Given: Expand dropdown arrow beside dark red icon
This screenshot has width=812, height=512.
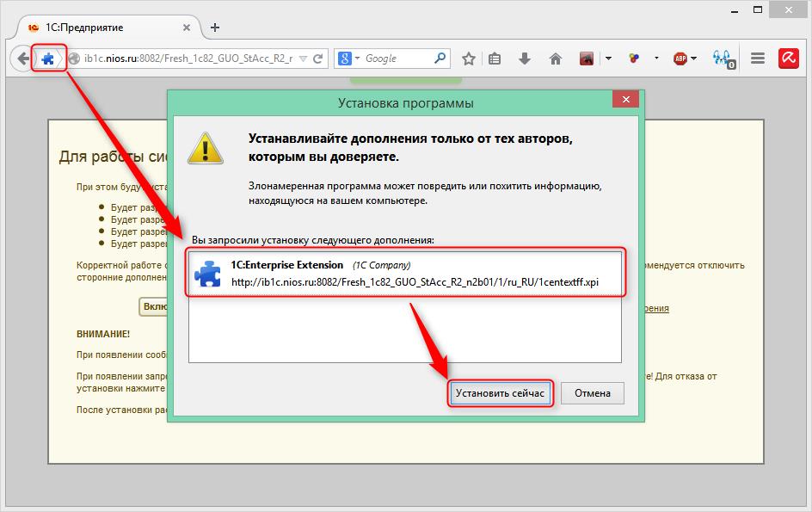Looking at the screenshot, I should point(608,59).
